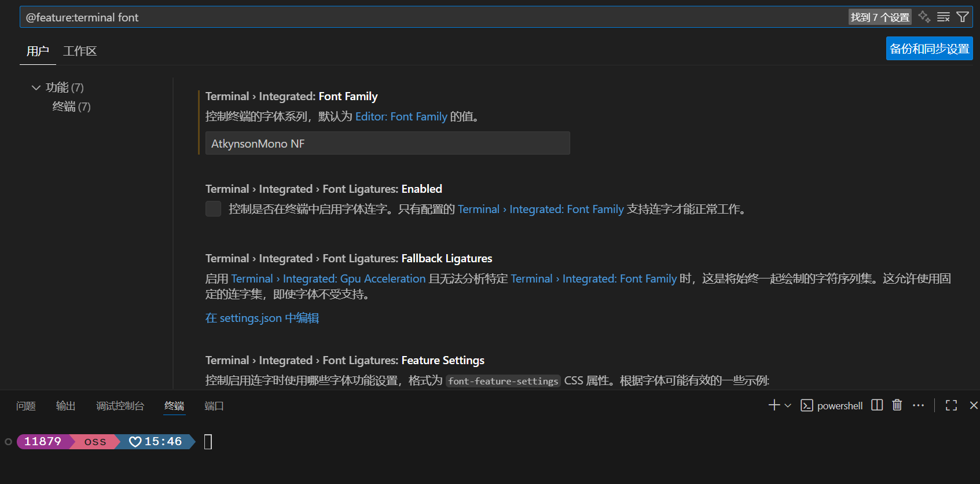Split the terminal panel
Screen dimensions: 980x484
pos(877,405)
